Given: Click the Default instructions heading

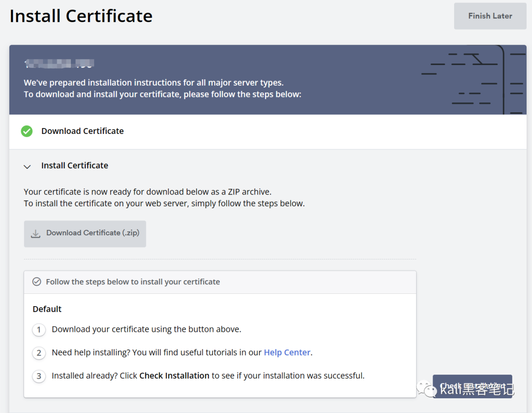Looking at the screenshot, I should point(47,309).
